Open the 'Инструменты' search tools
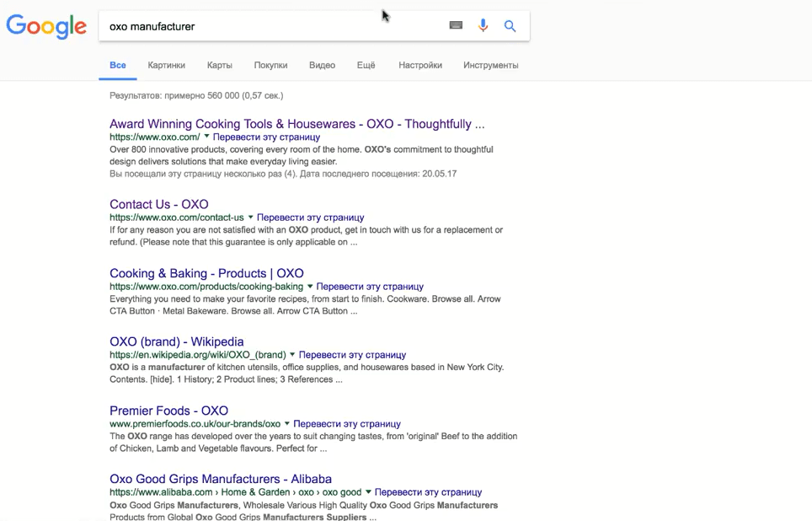 tap(490, 65)
